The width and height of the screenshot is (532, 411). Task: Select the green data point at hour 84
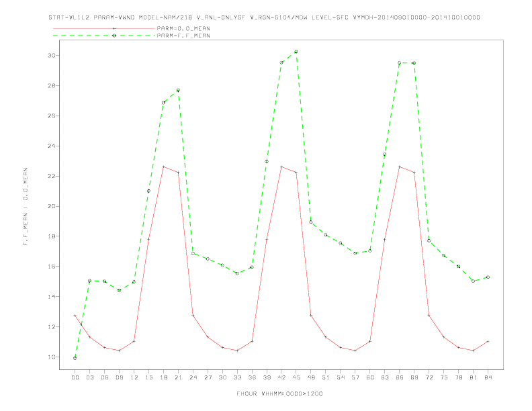coord(488,277)
